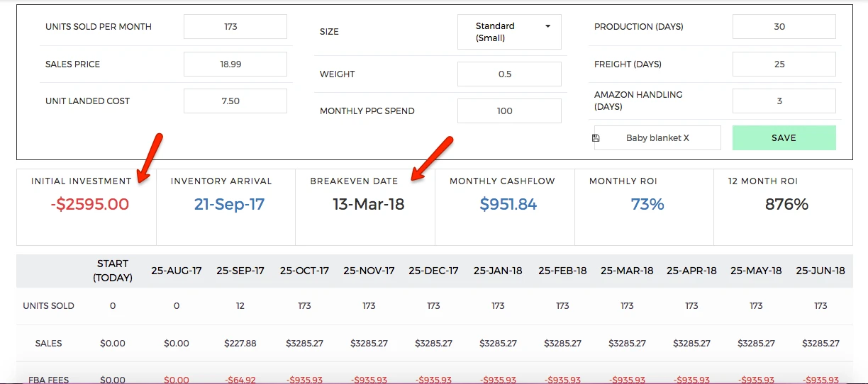Click the Baby blanket X product name field

(657, 138)
